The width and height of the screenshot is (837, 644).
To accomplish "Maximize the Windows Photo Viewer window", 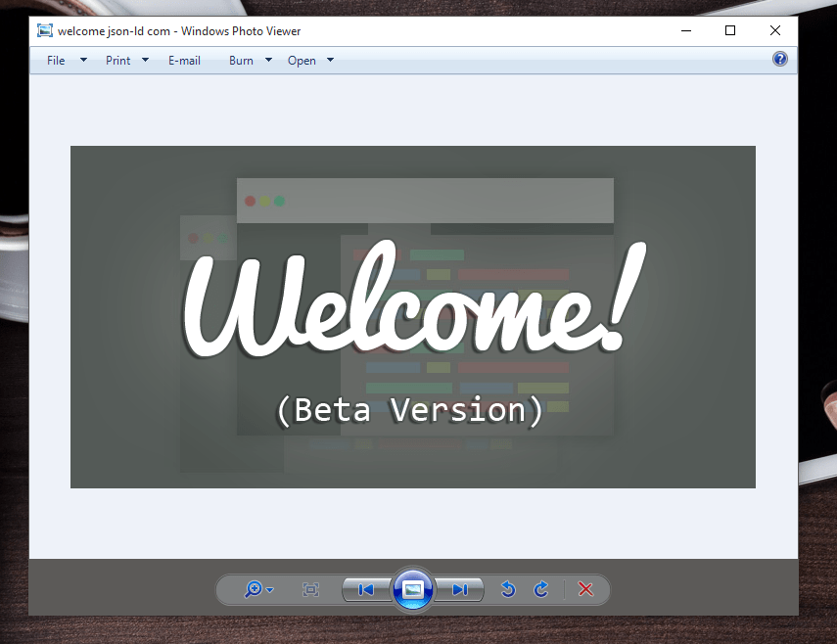I will [x=729, y=30].
